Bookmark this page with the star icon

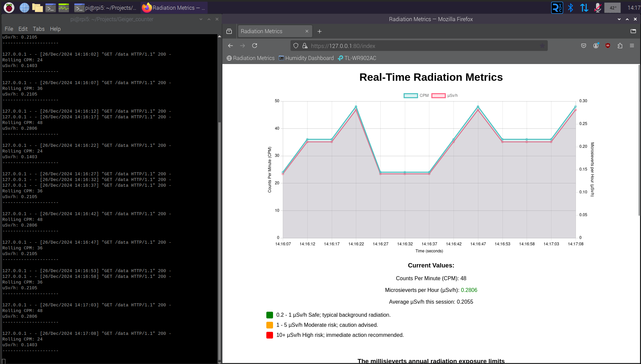542,46
